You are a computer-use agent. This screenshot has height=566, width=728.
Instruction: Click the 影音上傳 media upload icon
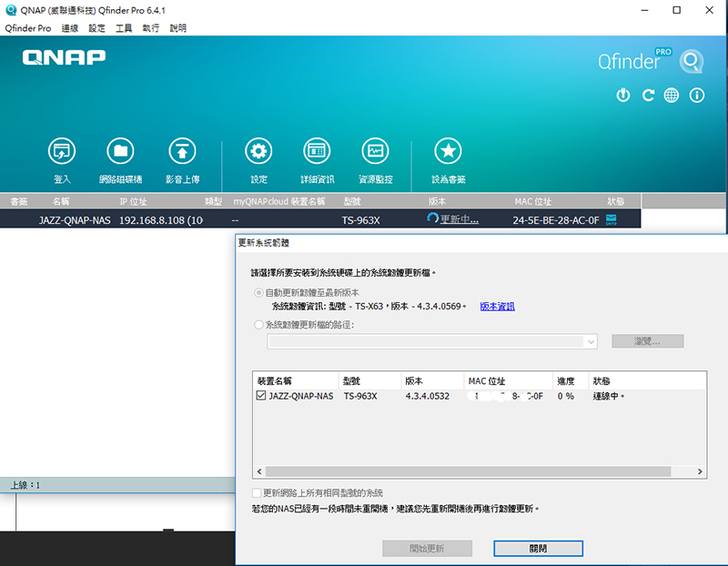click(181, 151)
